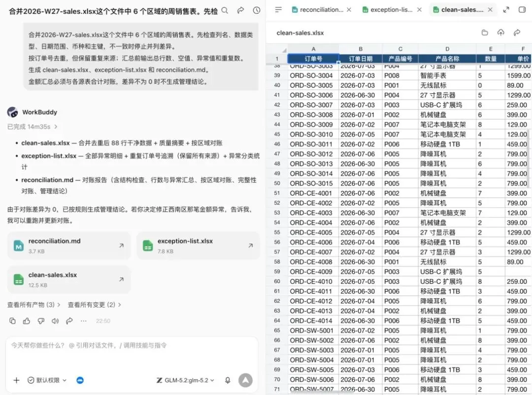Select row header 45
Screen dimensions: 532x395
coord(277,135)
